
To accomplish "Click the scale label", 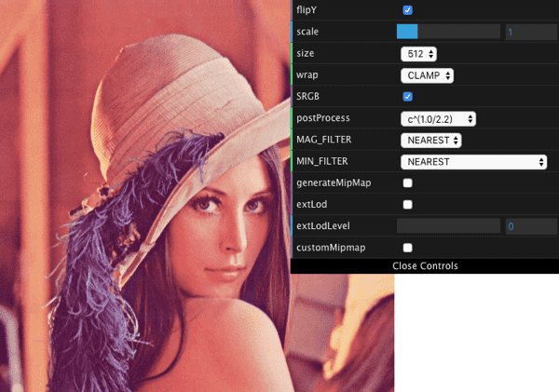I will click(x=307, y=32).
